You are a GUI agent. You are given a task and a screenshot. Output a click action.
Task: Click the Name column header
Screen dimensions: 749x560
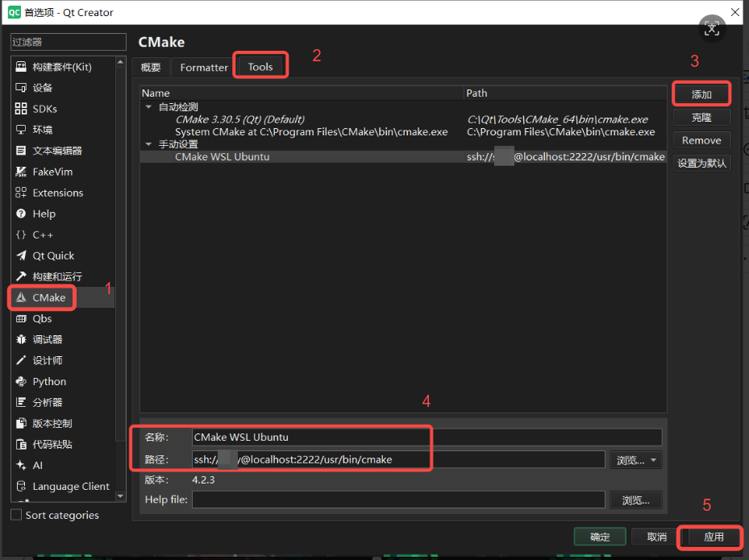pos(302,93)
